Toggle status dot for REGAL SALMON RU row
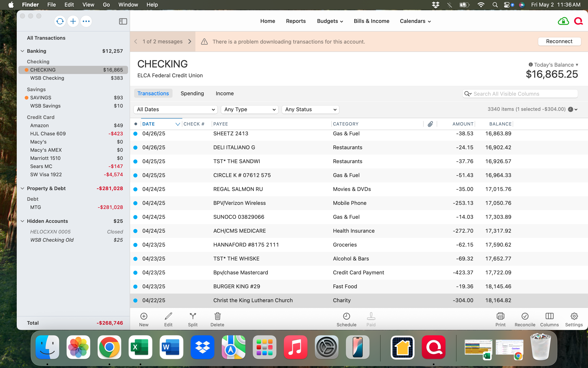The height and width of the screenshot is (368, 588). tap(136, 189)
